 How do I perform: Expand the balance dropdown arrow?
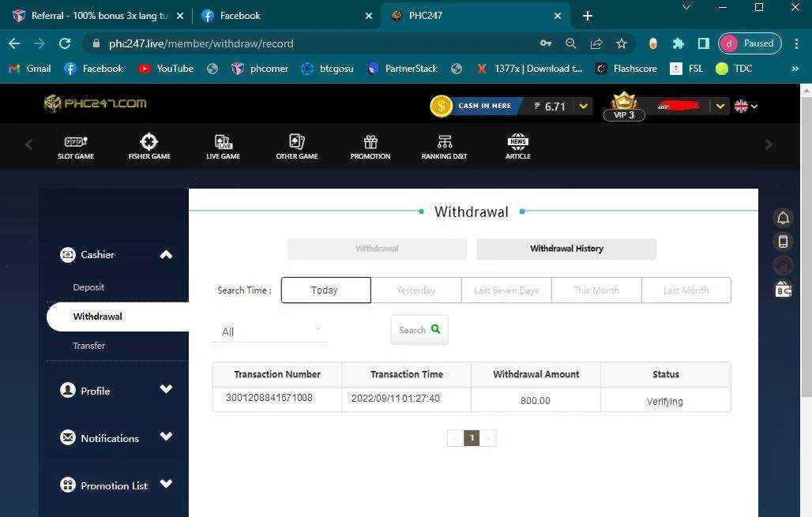pyautogui.click(x=584, y=106)
